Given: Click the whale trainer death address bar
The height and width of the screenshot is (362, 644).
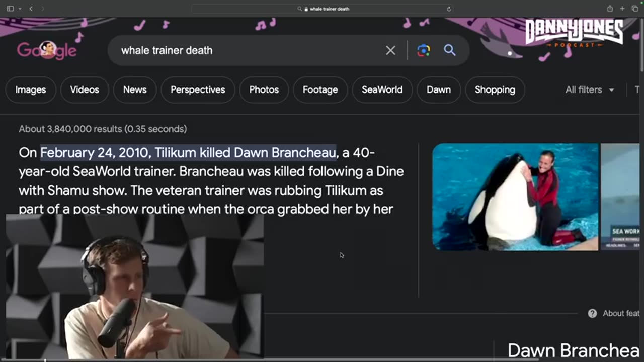Looking at the screenshot, I should (x=322, y=9).
